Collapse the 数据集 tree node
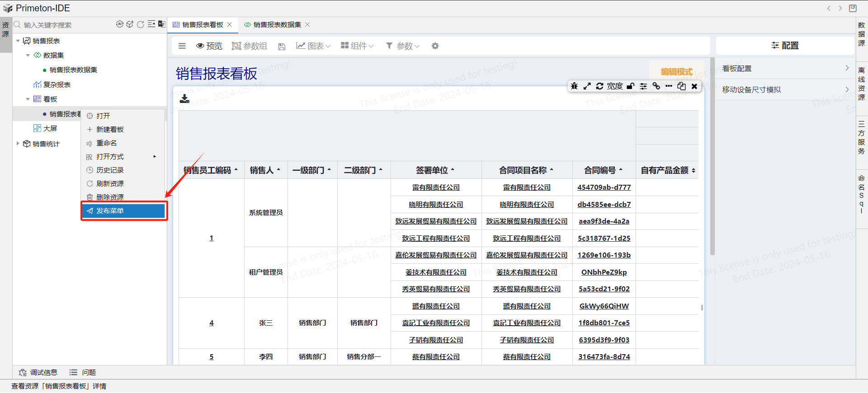Viewport: 868px width, 393px height. (28, 56)
